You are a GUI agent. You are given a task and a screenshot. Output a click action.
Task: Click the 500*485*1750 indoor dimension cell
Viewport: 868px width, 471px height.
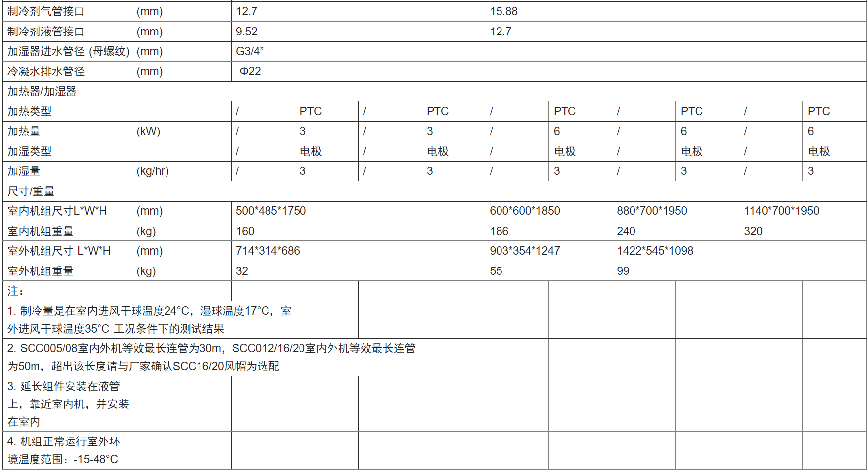tap(271, 211)
